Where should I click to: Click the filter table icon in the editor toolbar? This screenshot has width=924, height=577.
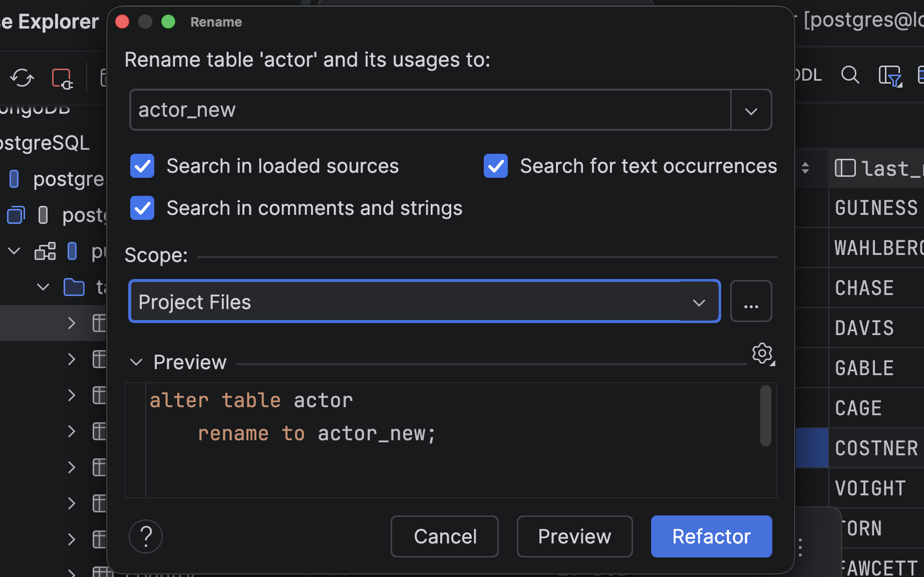[x=890, y=76]
